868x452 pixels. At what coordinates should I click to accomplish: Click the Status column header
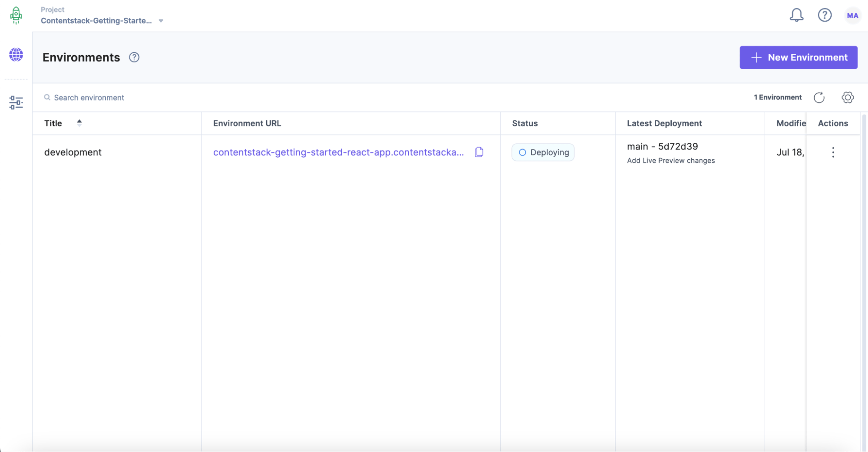point(525,123)
